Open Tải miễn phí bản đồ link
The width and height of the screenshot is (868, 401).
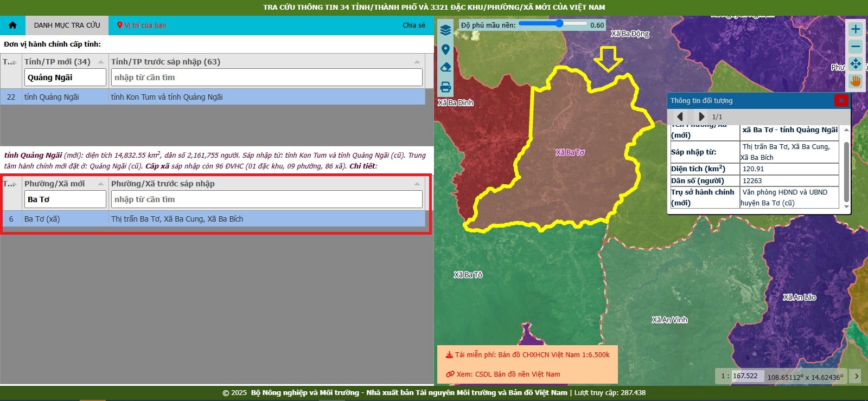coord(527,355)
